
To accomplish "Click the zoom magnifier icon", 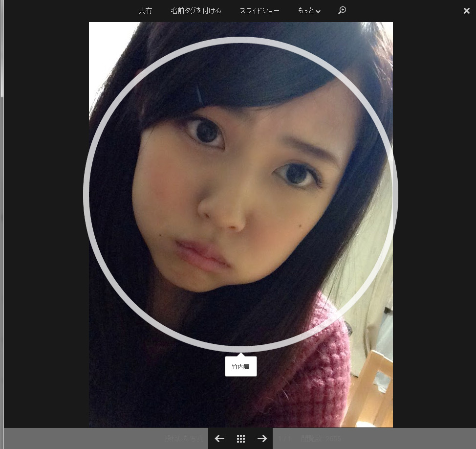I will point(342,10).
